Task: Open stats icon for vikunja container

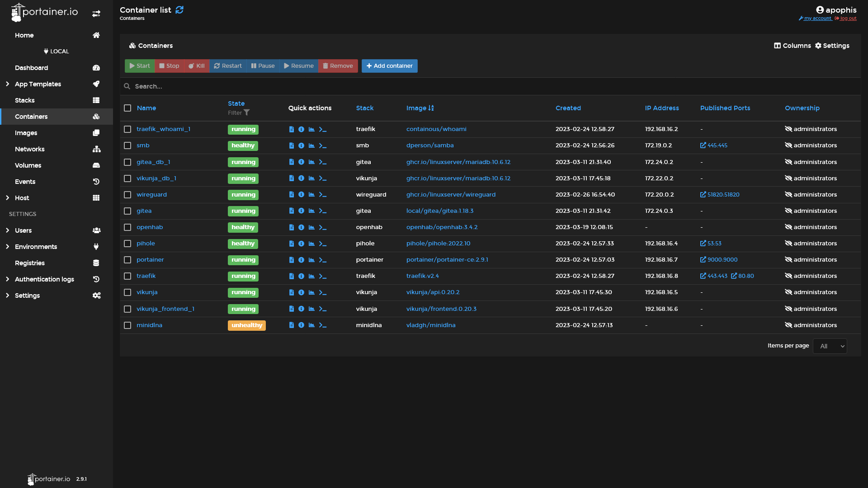Action: [x=311, y=292]
